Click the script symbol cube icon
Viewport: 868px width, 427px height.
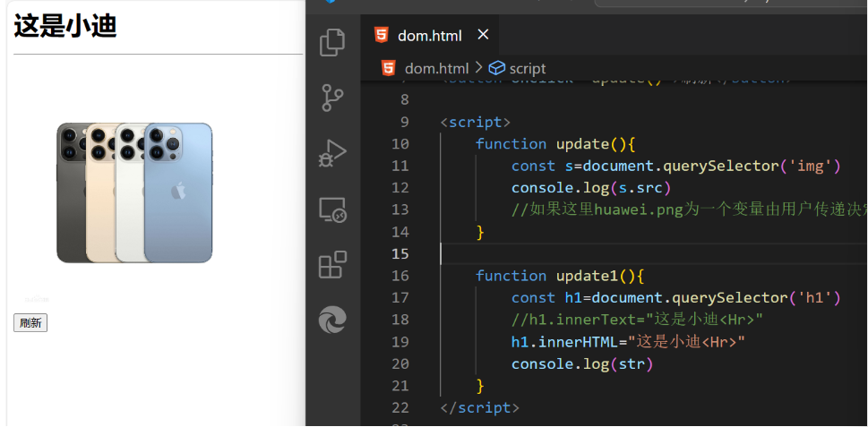pos(496,68)
